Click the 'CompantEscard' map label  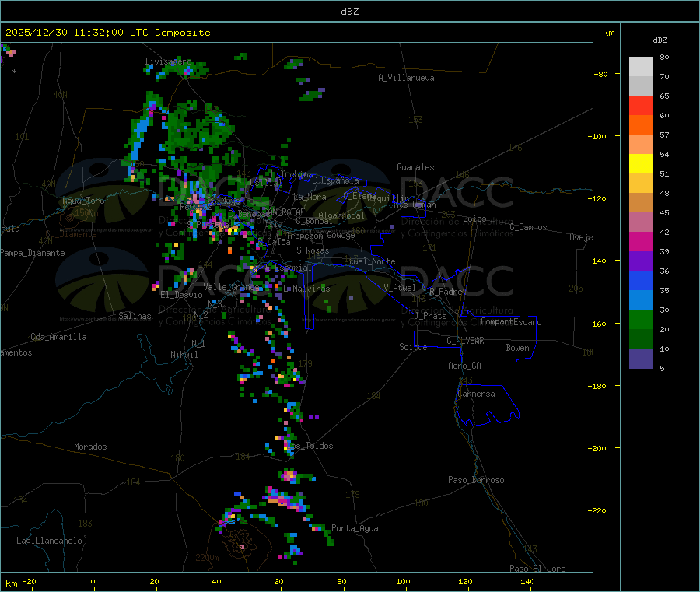[511, 322]
